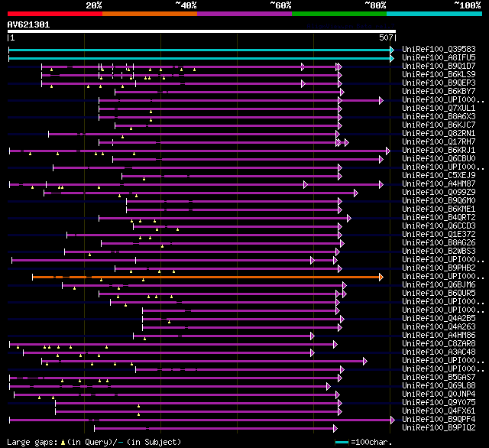Choose the UniRef100_A4HM87 label
This screenshot has width=489, height=448.
(x=439, y=184)
